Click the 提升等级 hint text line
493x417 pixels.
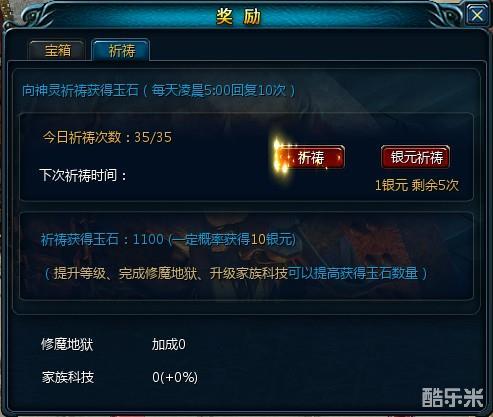pos(235,273)
